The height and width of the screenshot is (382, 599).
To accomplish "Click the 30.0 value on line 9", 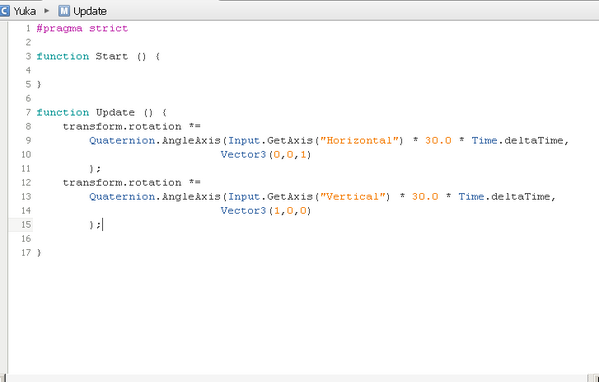I will click(x=438, y=141).
